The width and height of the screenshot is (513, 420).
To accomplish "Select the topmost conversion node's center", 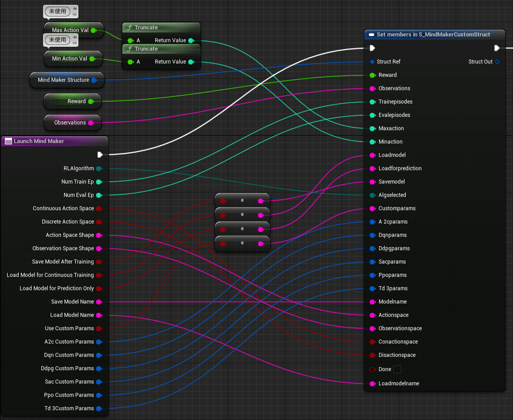I will pos(242,200).
